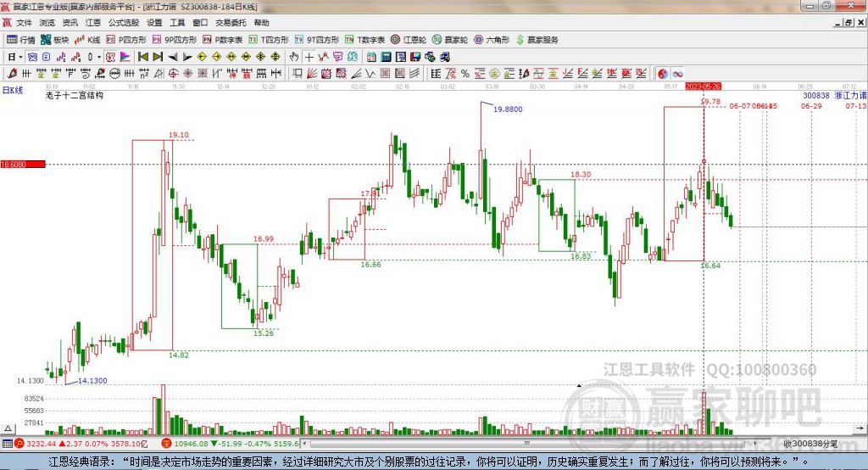868x470 pixels.
Task: Open the 交易委托 menu
Action: pyautogui.click(x=231, y=23)
